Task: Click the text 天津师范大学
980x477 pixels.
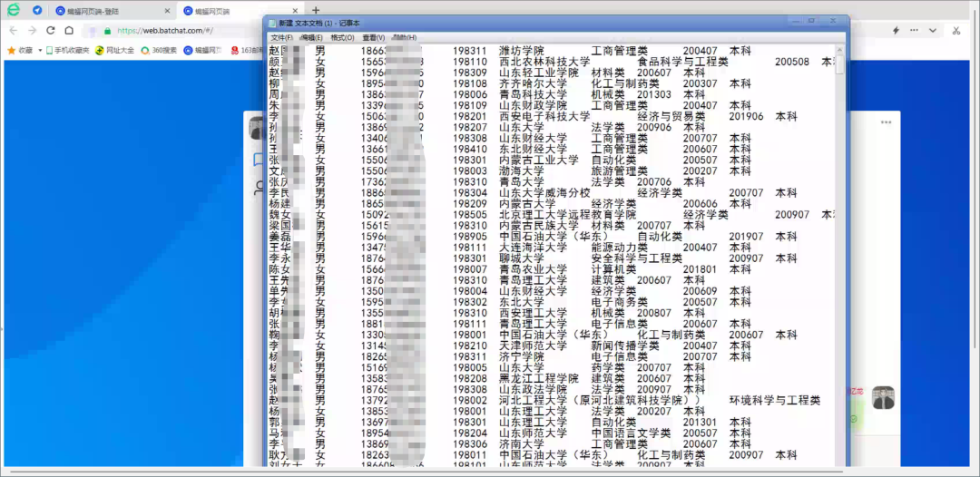Action: [533, 346]
